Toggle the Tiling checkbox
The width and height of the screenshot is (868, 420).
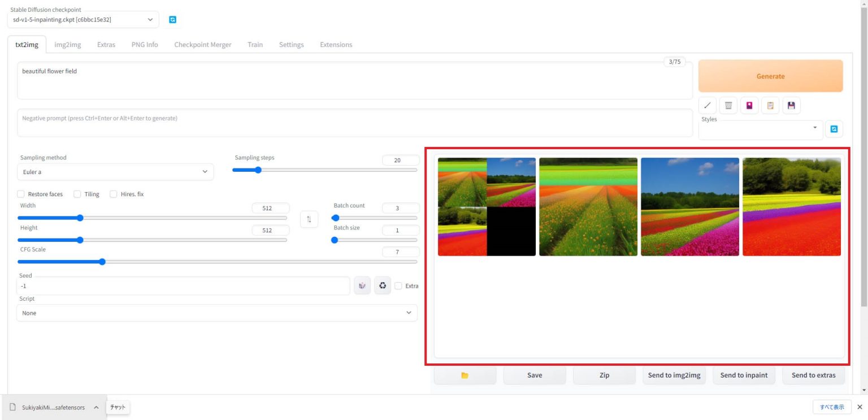click(x=77, y=194)
